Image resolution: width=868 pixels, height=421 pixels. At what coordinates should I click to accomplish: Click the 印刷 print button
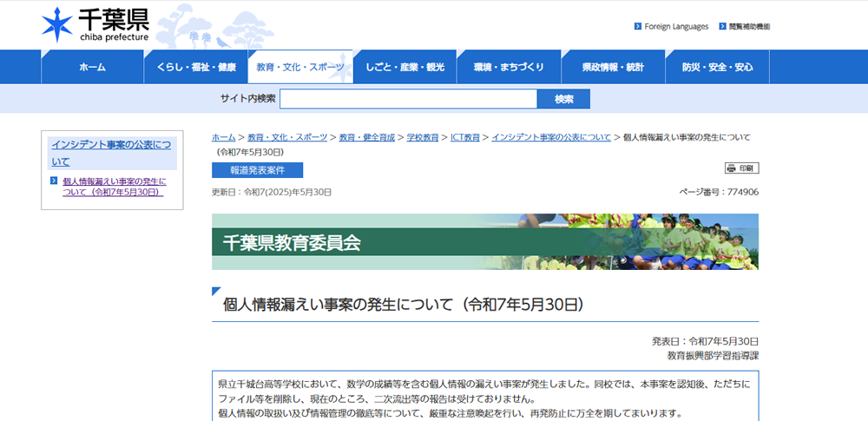pyautogui.click(x=742, y=168)
